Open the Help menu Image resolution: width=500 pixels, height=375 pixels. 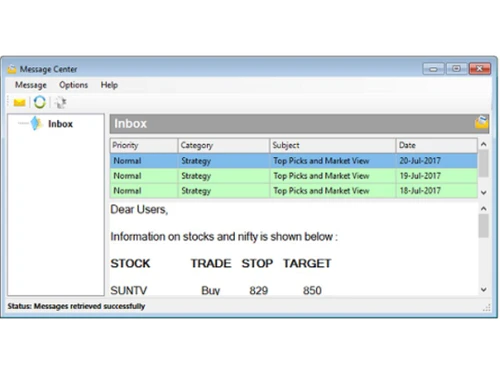(109, 85)
